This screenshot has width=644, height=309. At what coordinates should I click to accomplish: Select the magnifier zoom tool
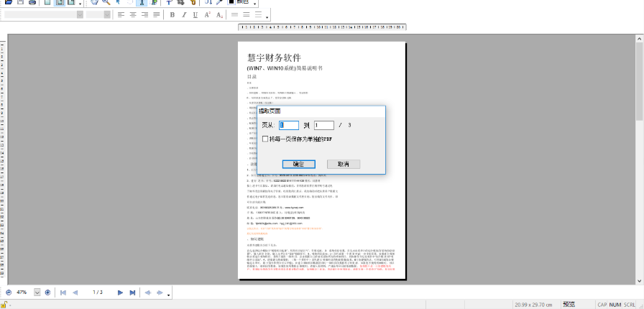click(106, 2)
